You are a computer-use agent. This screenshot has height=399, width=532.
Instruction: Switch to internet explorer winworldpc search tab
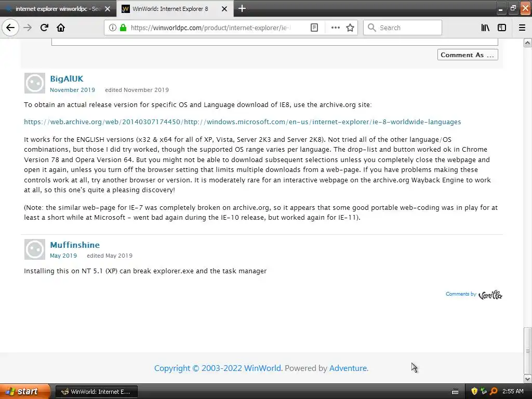[58, 9]
